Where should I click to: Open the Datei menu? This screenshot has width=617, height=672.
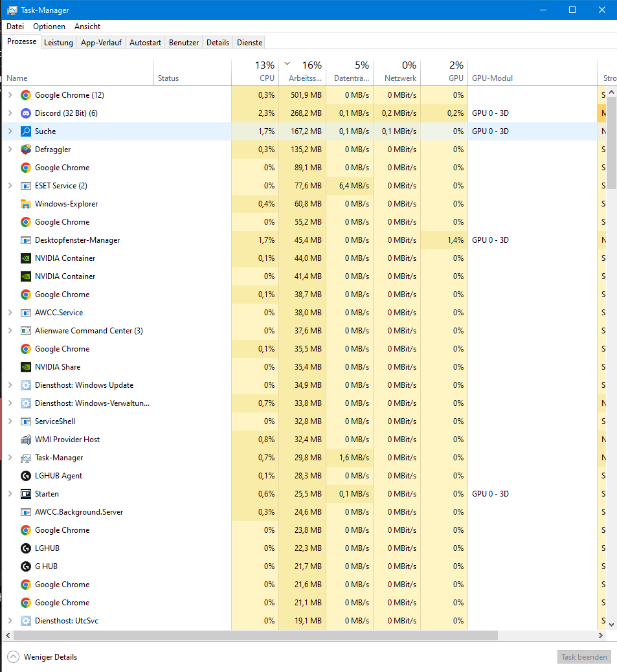pyautogui.click(x=15, y=26)
